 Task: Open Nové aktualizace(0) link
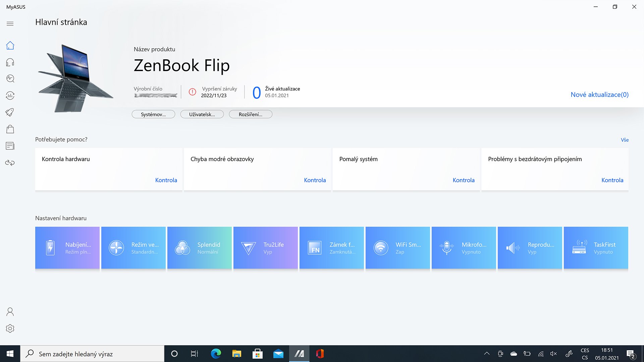(x=599, y=95)
